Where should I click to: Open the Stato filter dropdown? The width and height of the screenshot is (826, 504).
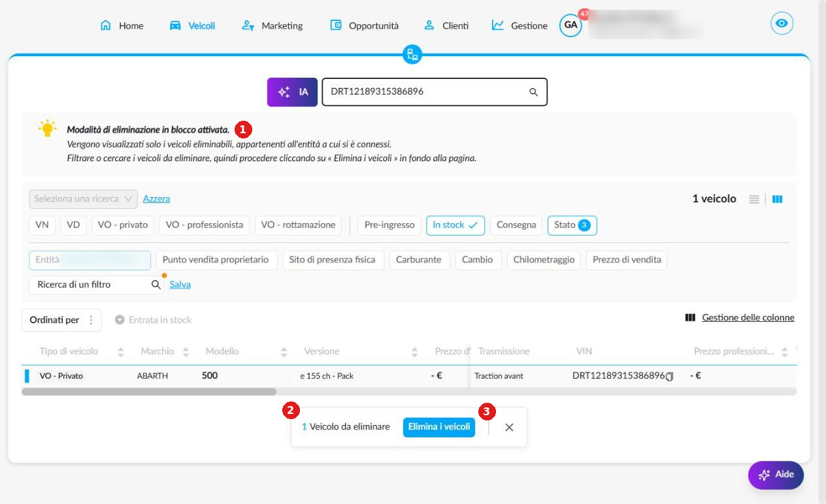pos(572,225)
